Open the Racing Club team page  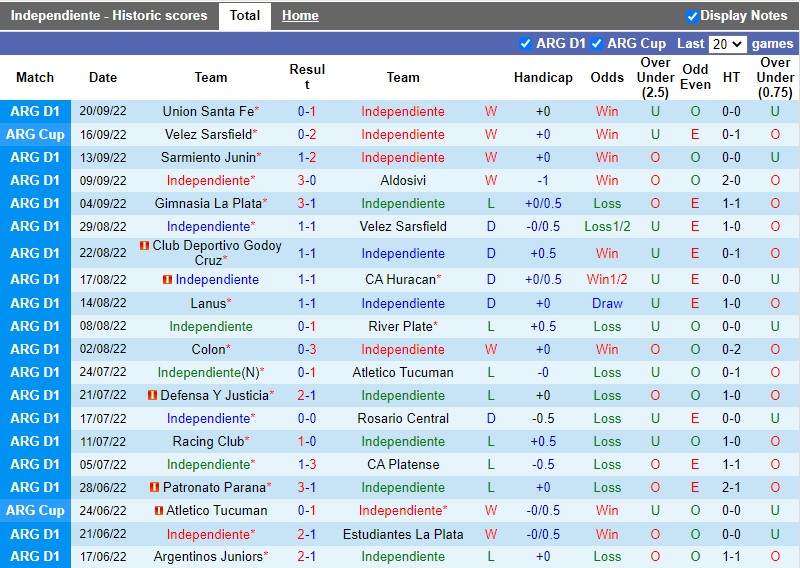click(207, 442)
